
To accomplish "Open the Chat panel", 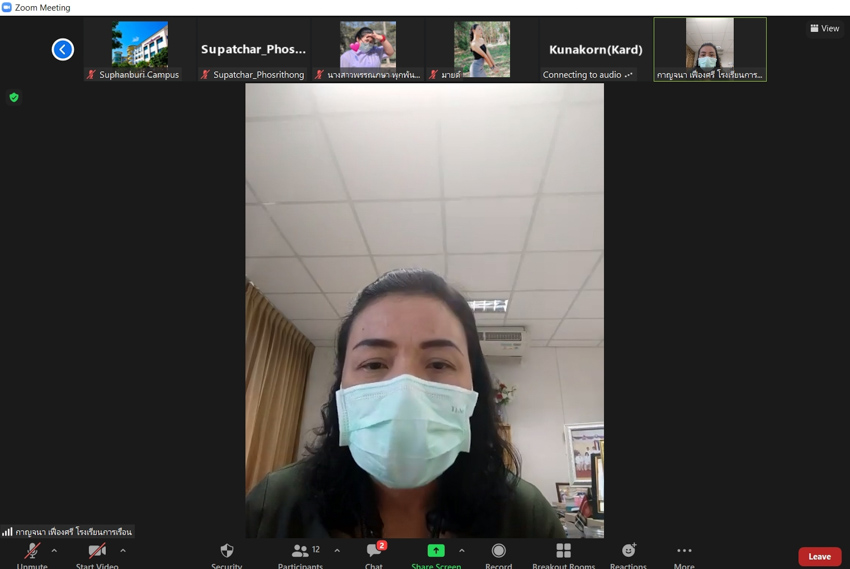I will point(374,555).
